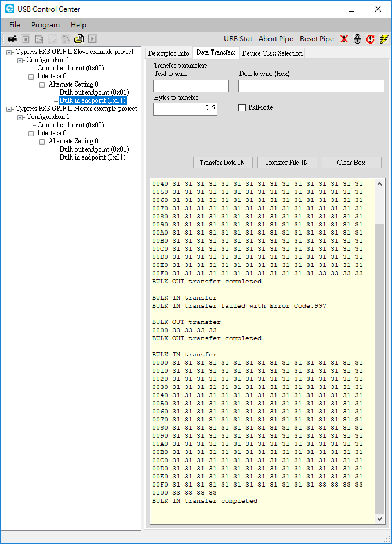The height and width of the screenshot is (544, 392).
Task: Click the Text to send input field
Action: tap(191, 86)
